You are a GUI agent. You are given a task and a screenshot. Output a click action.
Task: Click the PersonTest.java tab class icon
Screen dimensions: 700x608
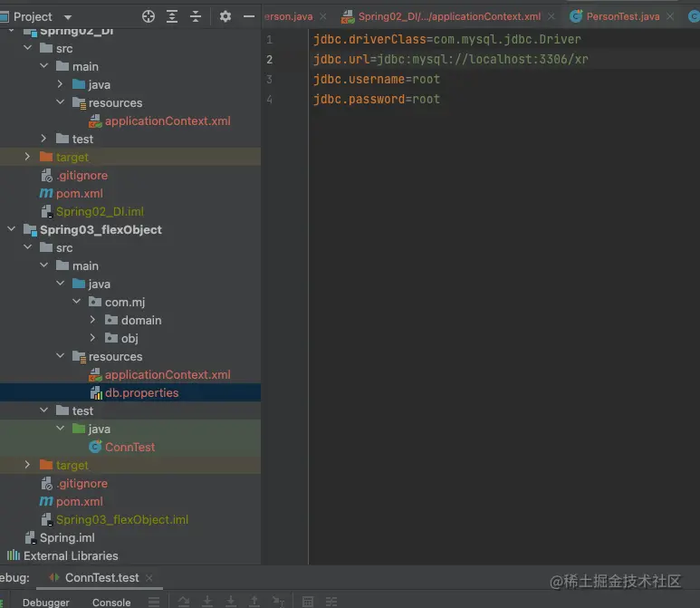576,16
